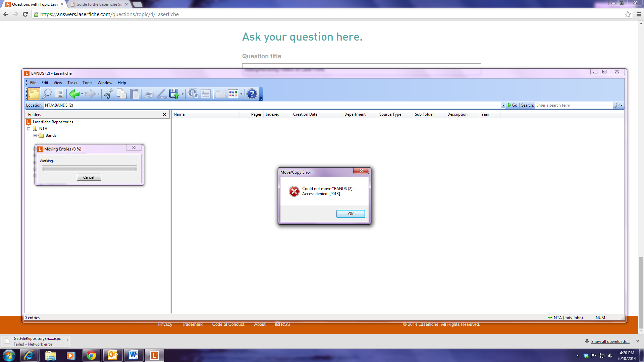Click the blue help question mark
Image resolution: width=644 pixels, height=362 pixels.
coord(252,94)
